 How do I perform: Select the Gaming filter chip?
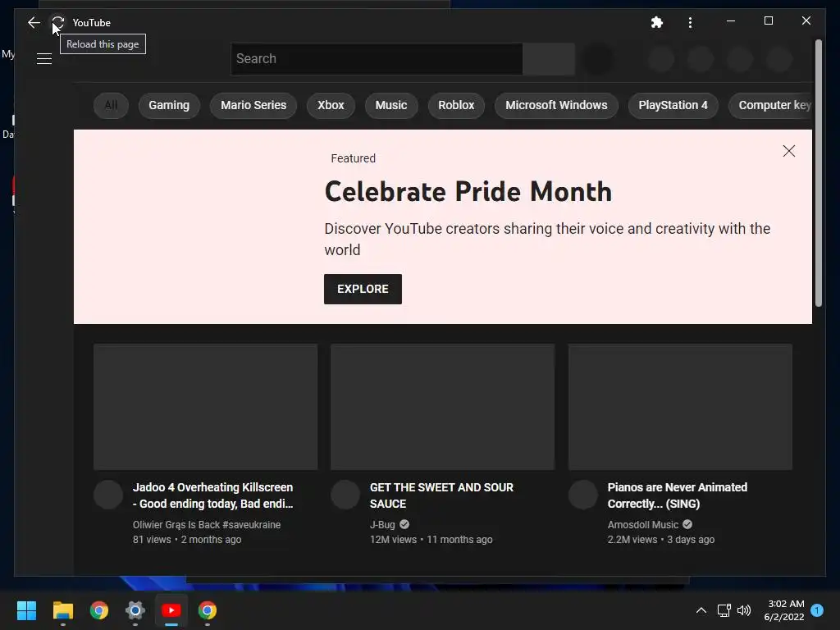169,105
